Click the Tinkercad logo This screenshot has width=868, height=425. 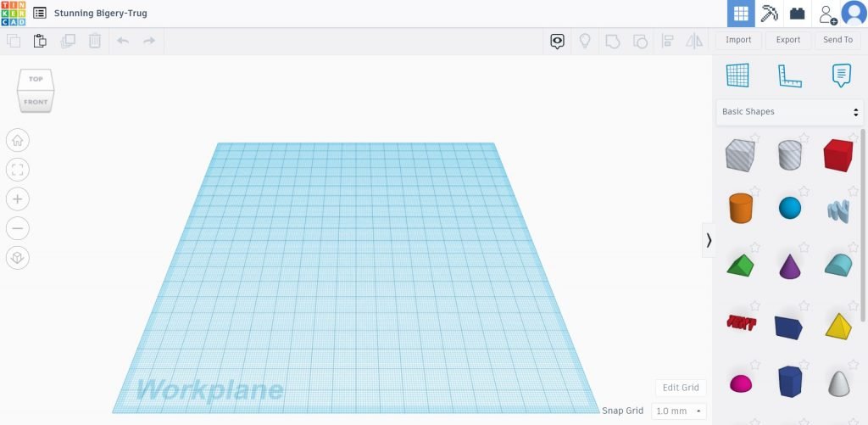point(14,14)
